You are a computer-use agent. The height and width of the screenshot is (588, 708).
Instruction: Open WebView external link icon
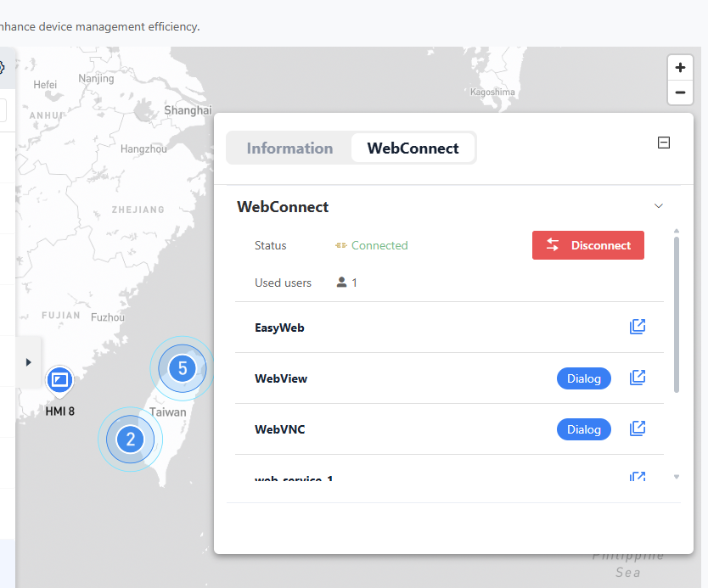637,378
